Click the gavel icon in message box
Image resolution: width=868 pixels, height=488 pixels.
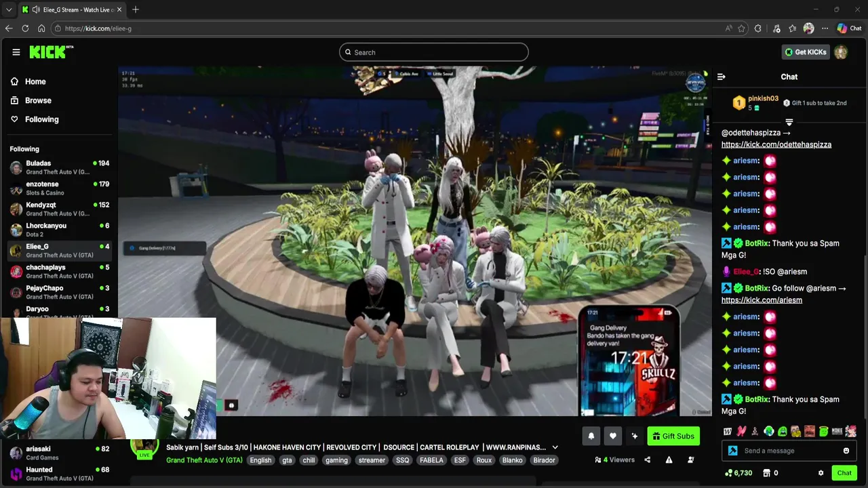732,451
